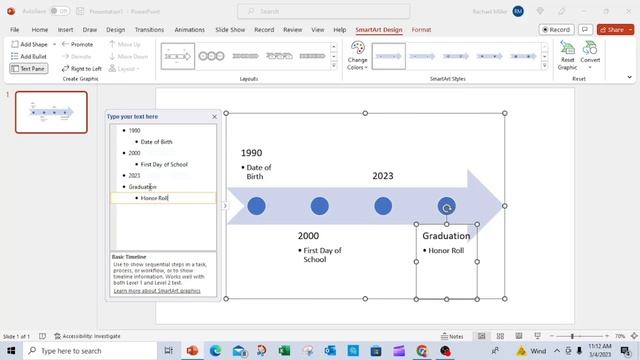The width and height of the screenshot is (640, 360).
Task: Click zoom in plus button
Action: (x=607, y=336)
